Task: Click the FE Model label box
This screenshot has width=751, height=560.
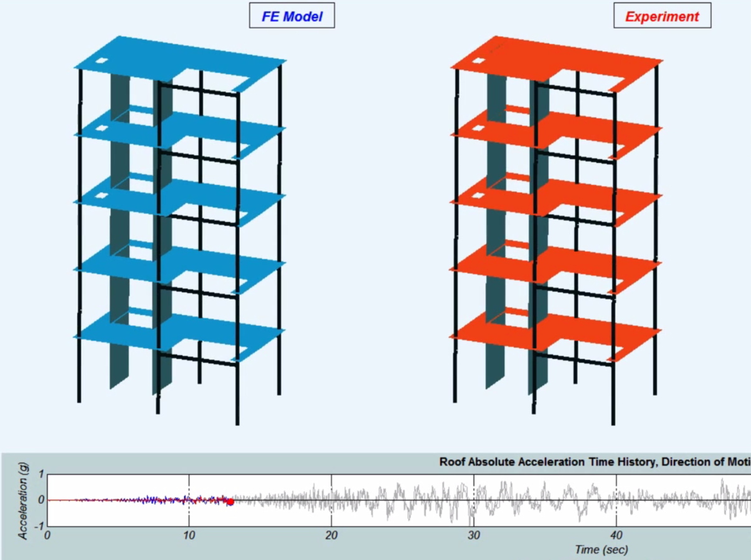Action: click(291, 16)
